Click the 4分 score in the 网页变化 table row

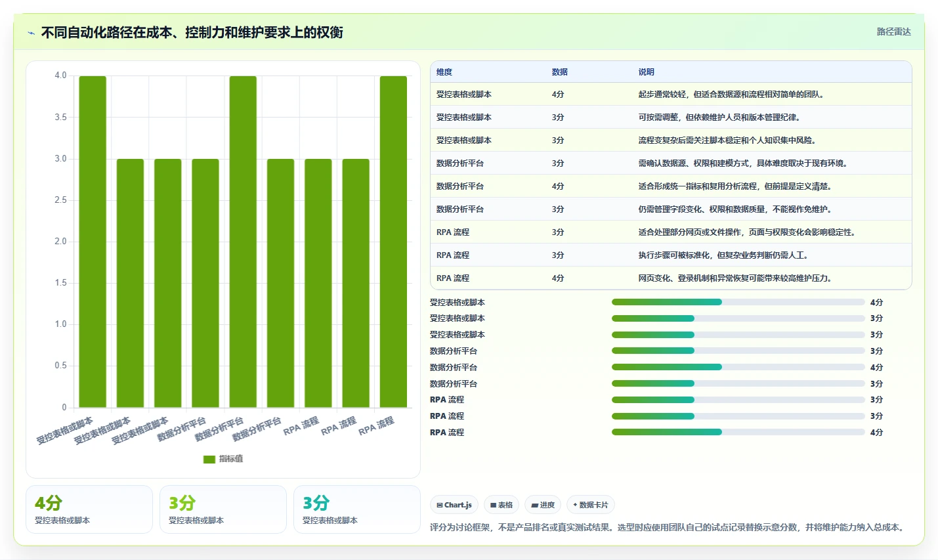(x=558, y=278)
